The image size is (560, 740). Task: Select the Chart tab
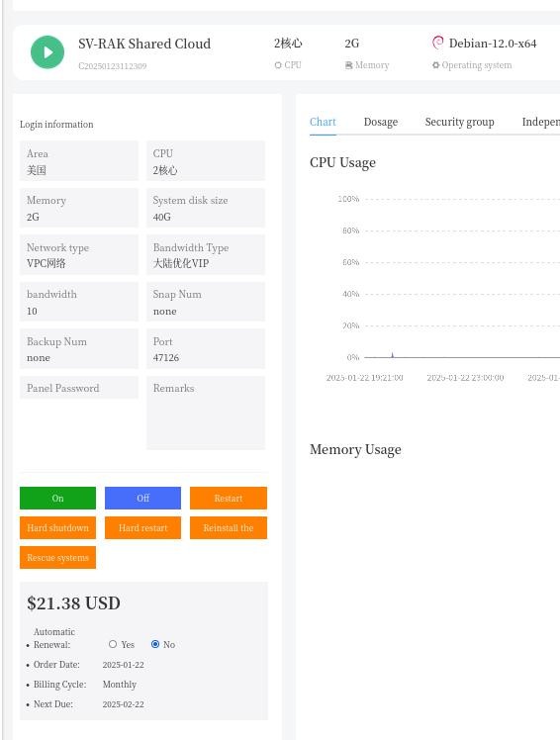[x=323, y=122]
